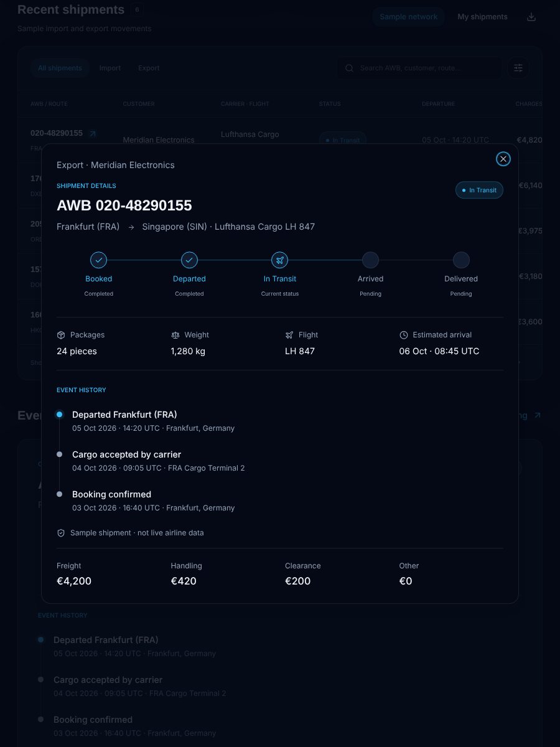Click the STATUS column header
This screenshot has height=747, width=560.
pos(330,104)
